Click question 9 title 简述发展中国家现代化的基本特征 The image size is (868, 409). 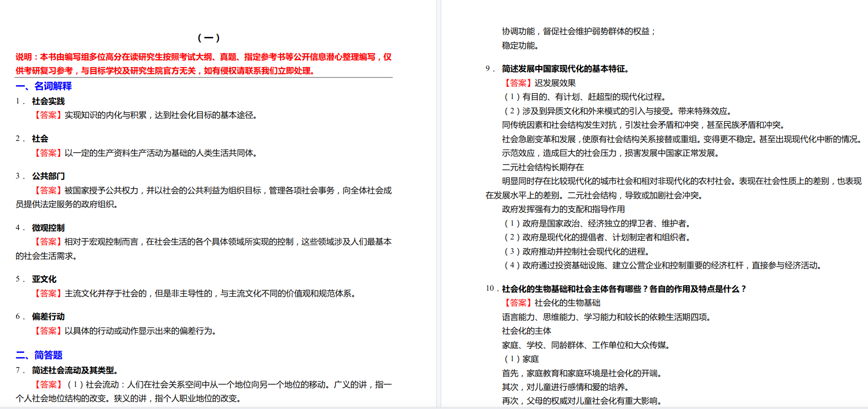tap(565, 68)
